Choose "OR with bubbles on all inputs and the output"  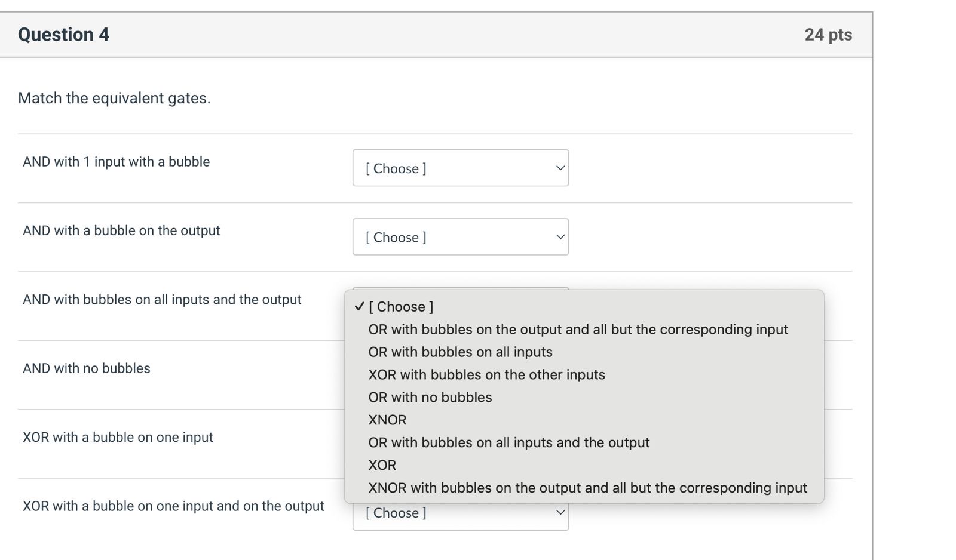pyautogui.click(x=508, y=443)
